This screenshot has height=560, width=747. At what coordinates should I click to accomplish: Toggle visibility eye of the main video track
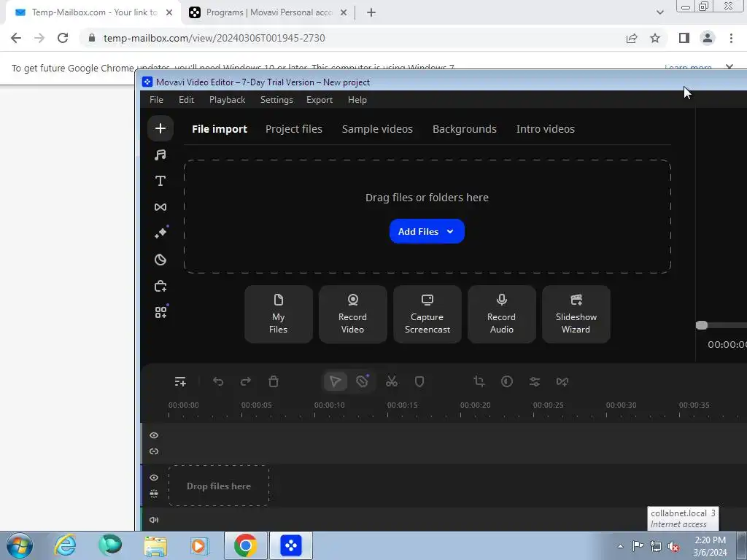[x=154, y=478]
